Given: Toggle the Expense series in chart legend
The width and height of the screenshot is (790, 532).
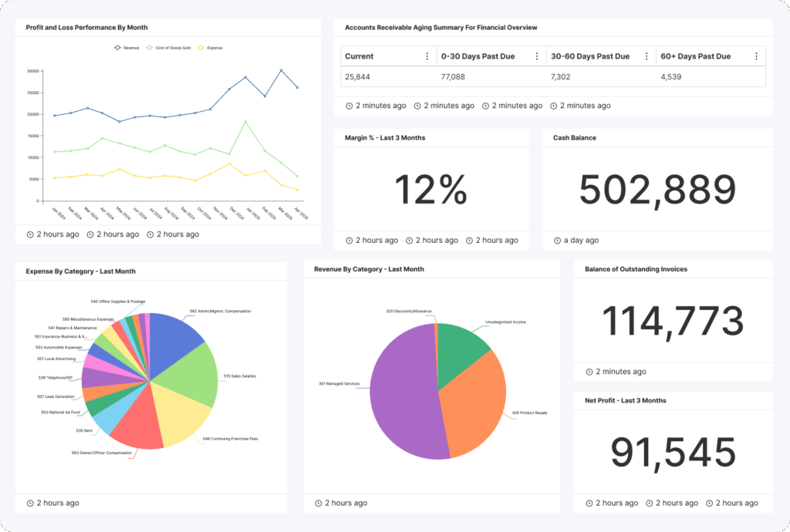Looking at the screenshot, I should click(x=210, y=48).
